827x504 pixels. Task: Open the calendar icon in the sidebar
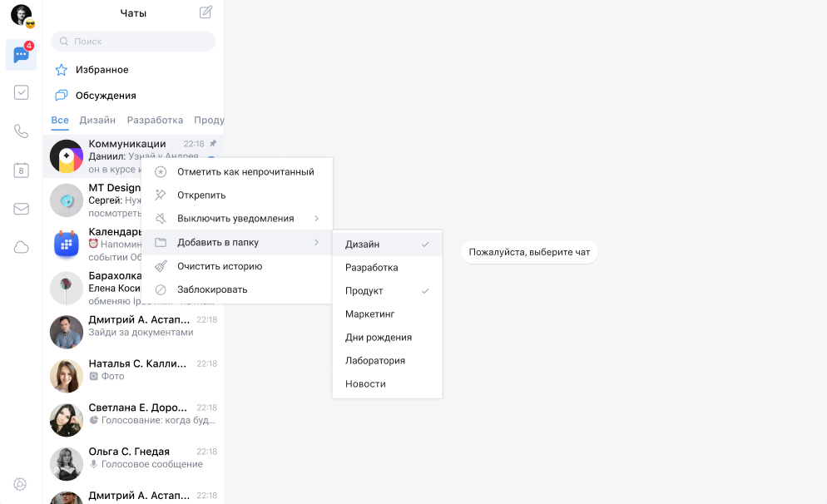(21, 170)
